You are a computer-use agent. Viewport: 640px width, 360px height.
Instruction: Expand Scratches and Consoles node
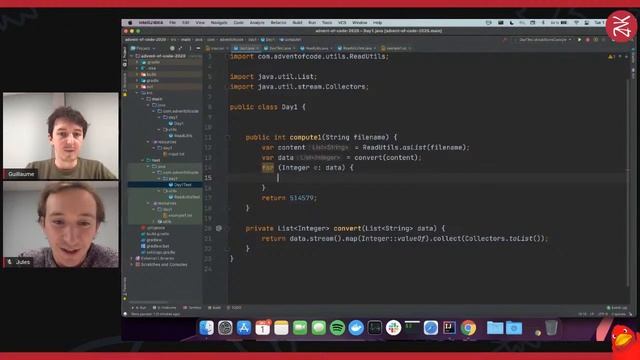pyautogui.click(x=132, y=264)
